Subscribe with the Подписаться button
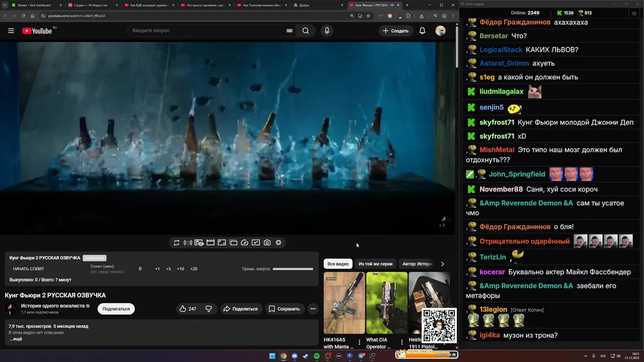This screenshot has width=644, height=362. pos(116,309)
